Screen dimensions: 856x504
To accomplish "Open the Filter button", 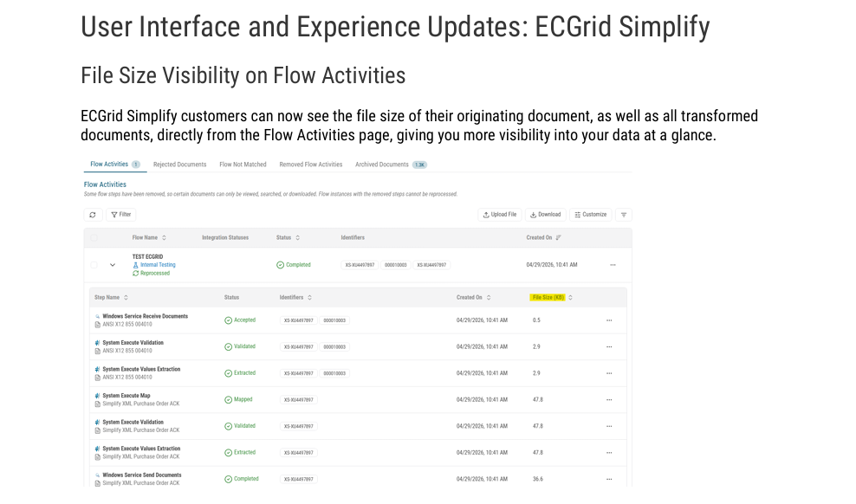I will click(121, 215).
